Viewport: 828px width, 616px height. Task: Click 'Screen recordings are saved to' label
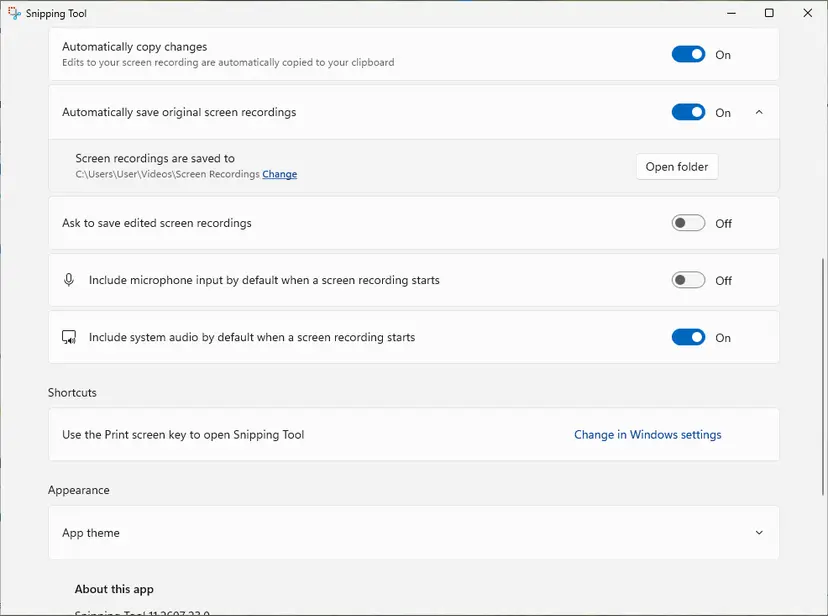tap(155, 158)
